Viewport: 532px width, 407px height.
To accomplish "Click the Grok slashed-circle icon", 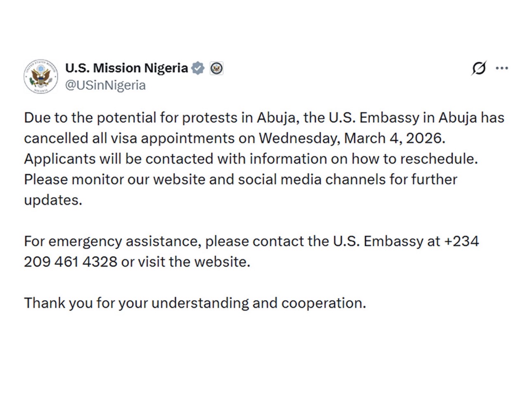I will [x=479, y=68].
